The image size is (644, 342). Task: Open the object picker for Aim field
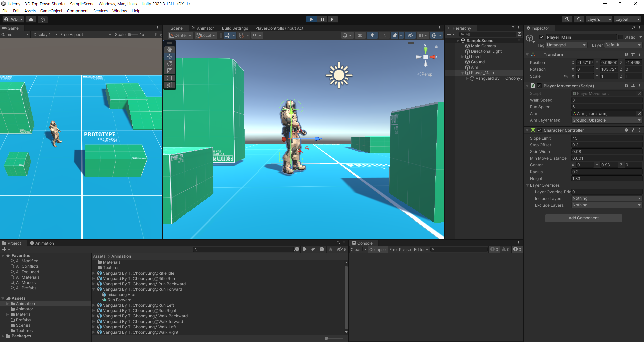(x=639, y=113)
